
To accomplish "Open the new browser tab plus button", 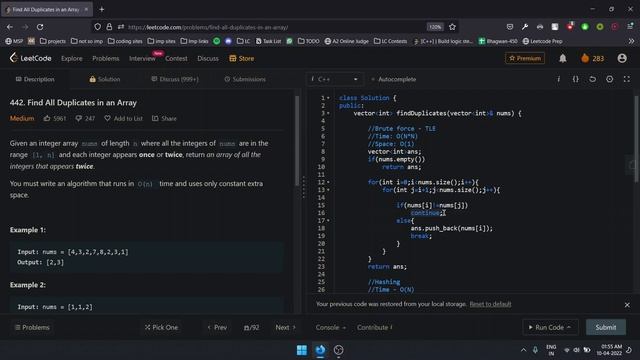I will click(x=102, y=9).
